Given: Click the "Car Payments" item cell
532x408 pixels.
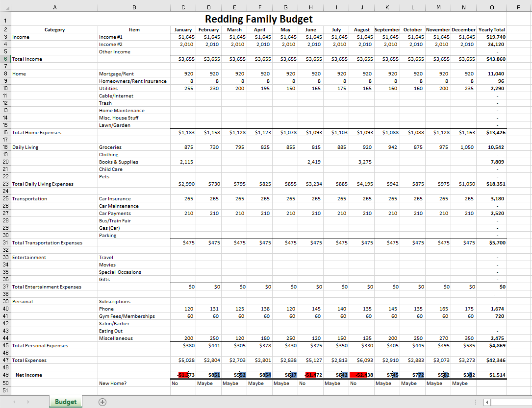Looking at the screenshot, I should click(x=134, y=214).
